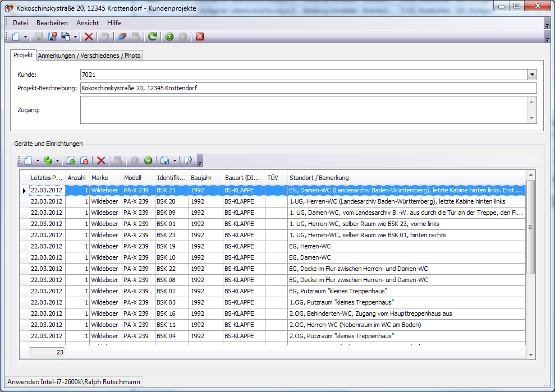Click the grayed-out Save disk icon in the main toolbar
Image resolution: width=555 pixels, height=392 pixels.
click(x=39, y=36)
